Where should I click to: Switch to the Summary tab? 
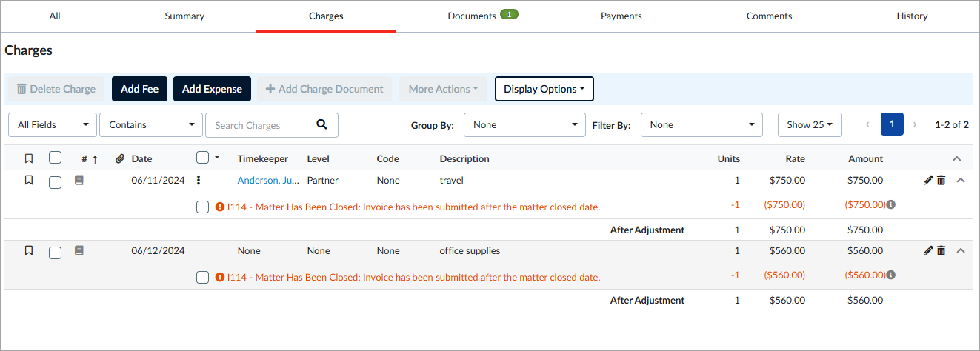[x=184, y=16]
